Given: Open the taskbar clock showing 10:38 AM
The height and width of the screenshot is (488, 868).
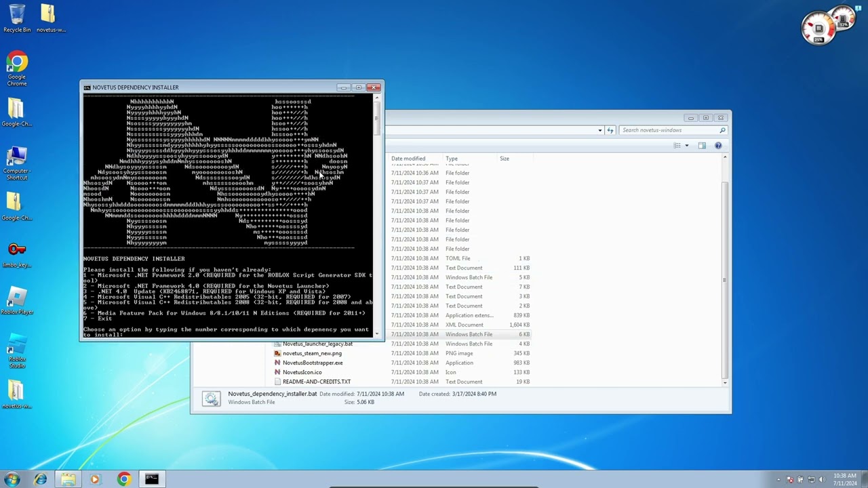Looking at the screenshot, I should coord(844,479).
